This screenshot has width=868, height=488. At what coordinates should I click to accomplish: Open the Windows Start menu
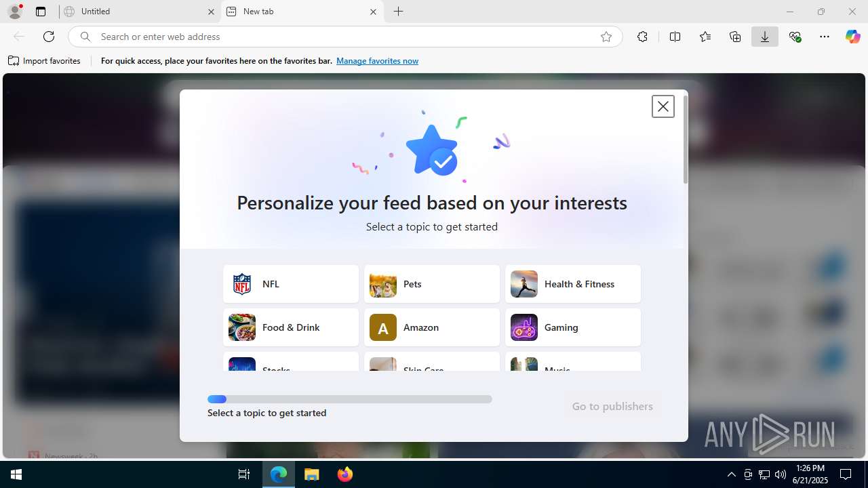(x=16, y=474)
